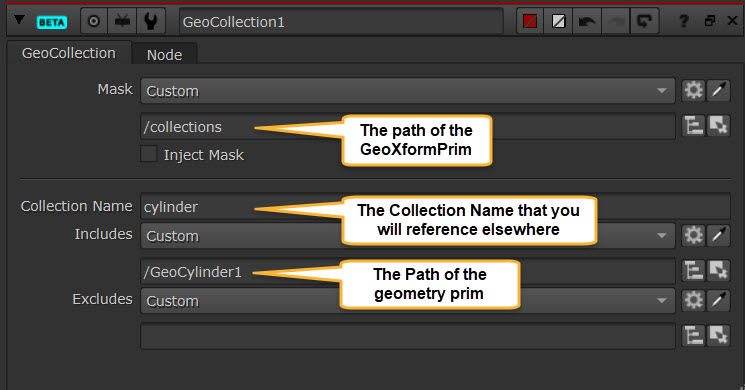
Task: Collapse the GeoCollection1 properties panel arrow
Action: 19,20
